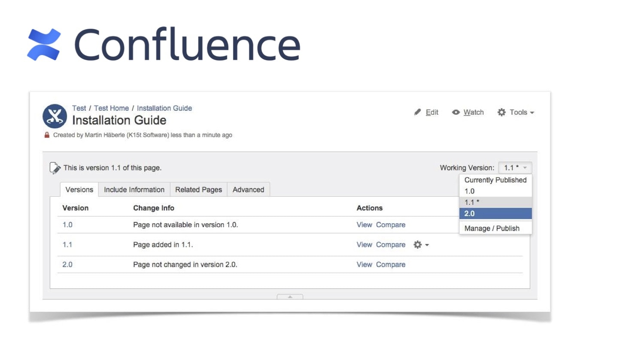Click 'Page not changed in version 2.0.' text
The width and height of the screenshot is (644, 362).
point(185,265)
